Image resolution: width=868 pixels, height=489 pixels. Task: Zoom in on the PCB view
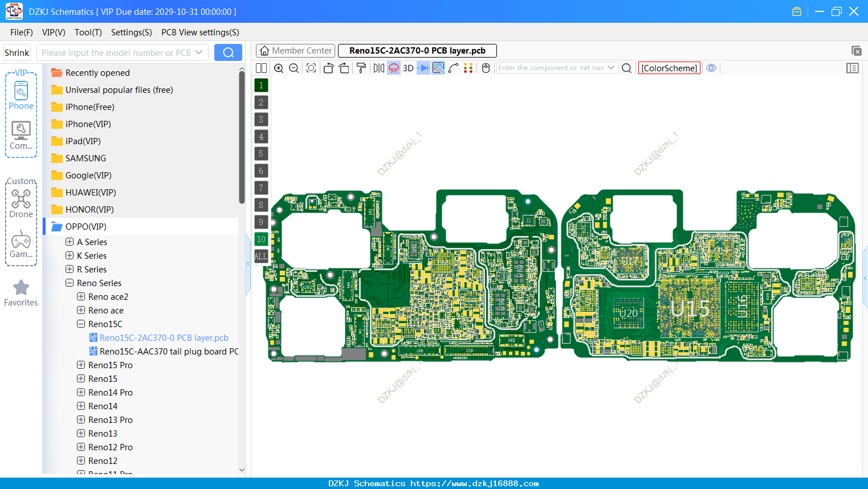click(279, 68)
